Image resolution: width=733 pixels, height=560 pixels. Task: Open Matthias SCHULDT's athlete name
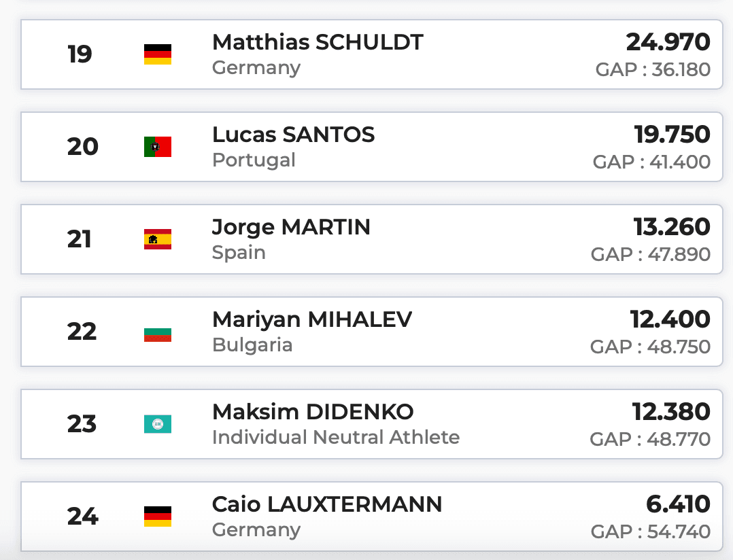click(x=318, y=42)
